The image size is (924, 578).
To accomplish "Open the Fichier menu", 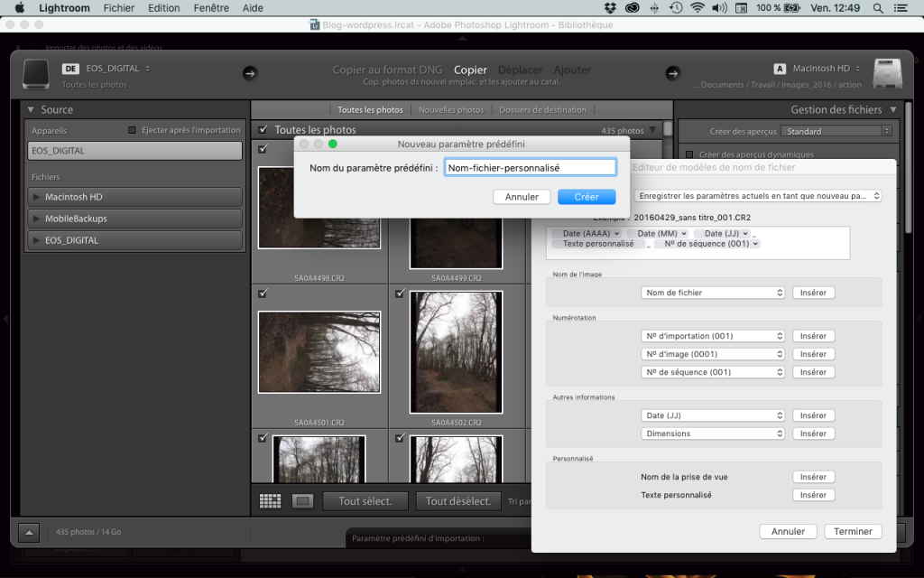I will pyautogui.click(x=119, y=7).
